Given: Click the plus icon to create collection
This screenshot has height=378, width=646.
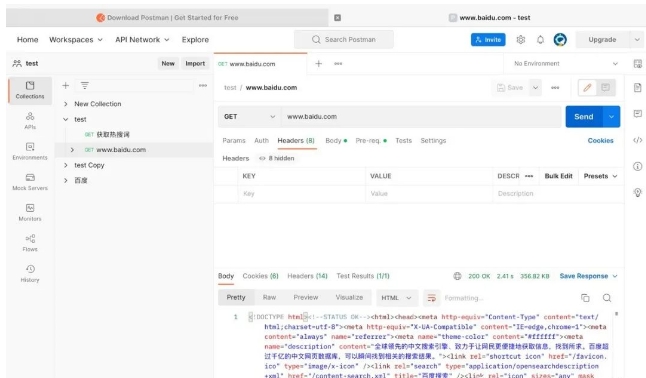Looking at the screenshot, I should click(x=66, y=85).
